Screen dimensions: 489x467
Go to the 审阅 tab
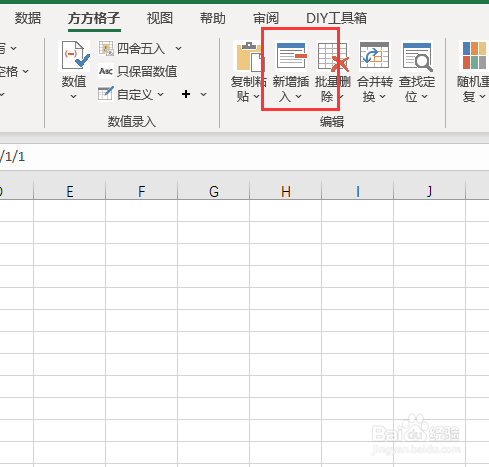[x=266, y=18]
